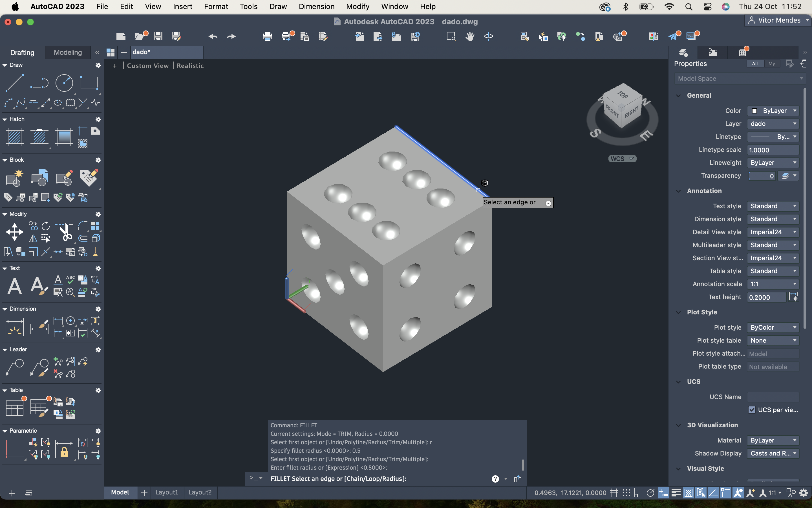Toggle ortho mode in status bar
This screenshot has width=812, height=508.
(x=639, y=493)
